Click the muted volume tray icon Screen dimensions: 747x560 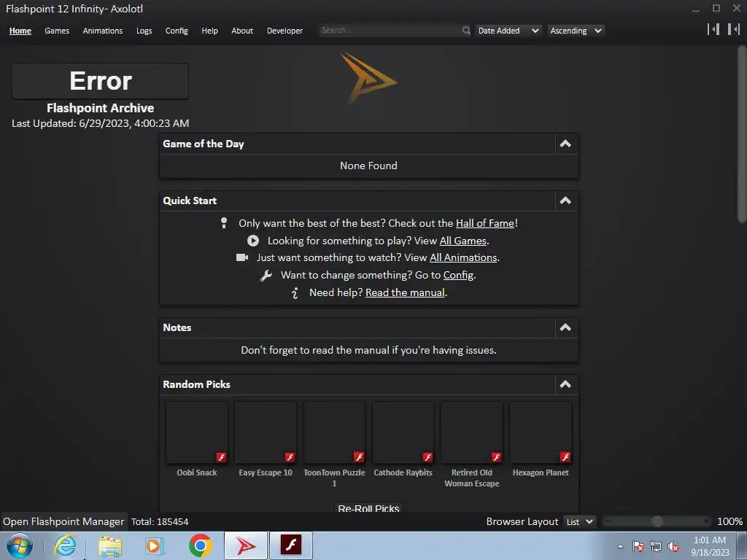[673, 546]
